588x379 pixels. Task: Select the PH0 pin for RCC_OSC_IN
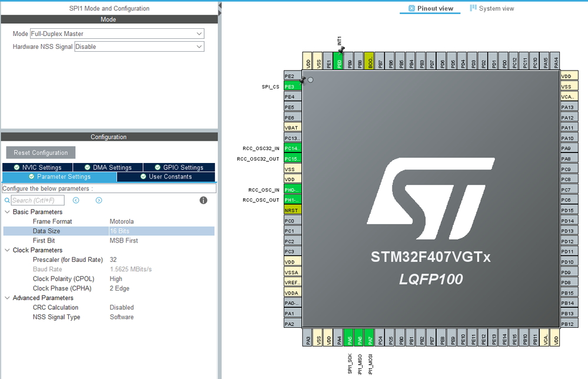(x=293, y=189)
